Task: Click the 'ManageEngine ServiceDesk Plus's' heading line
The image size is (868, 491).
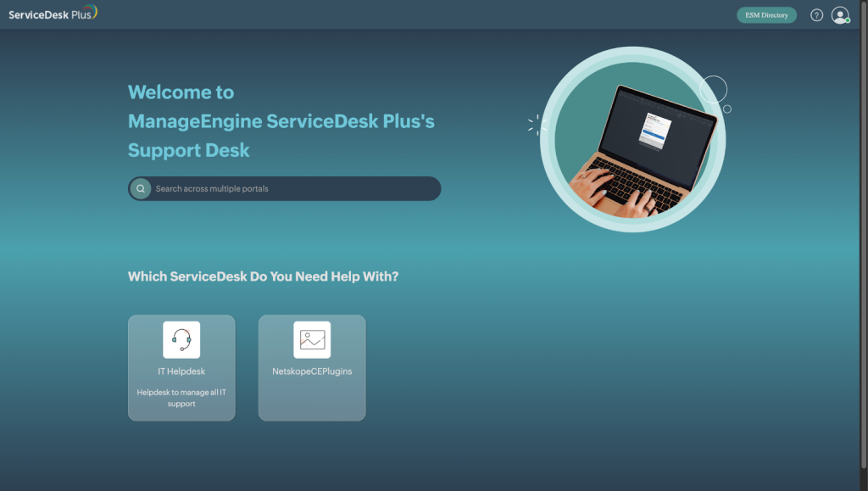Action: (281, 121)
